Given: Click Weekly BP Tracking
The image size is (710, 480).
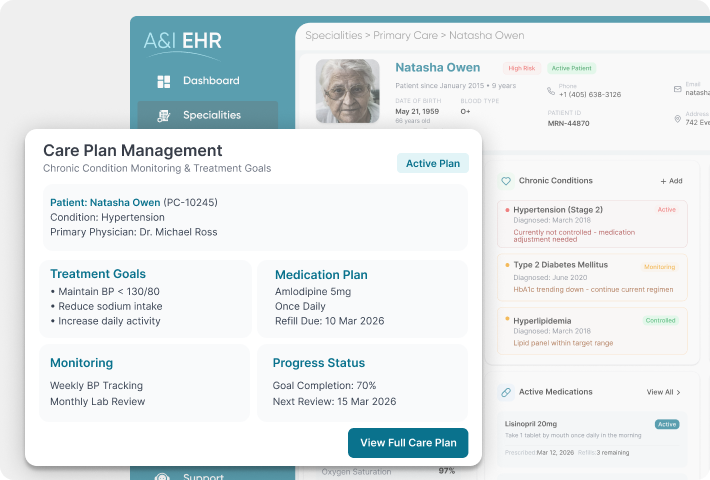Looking at the screenshot, I should click(96, 386).
